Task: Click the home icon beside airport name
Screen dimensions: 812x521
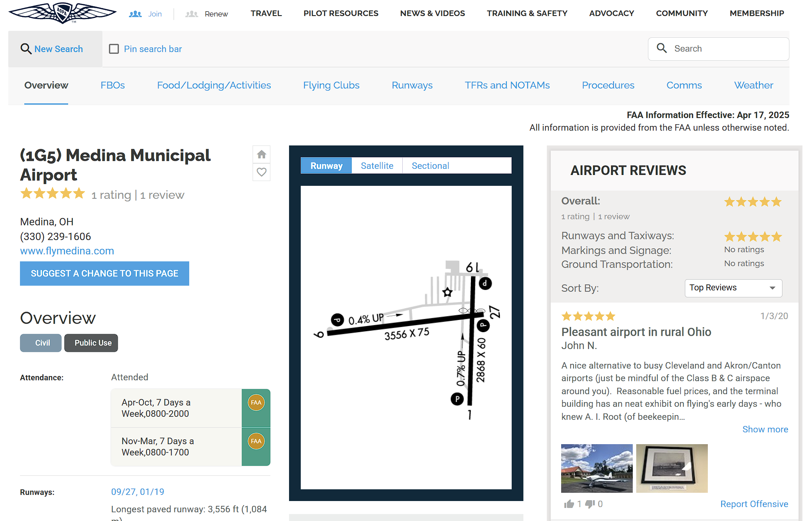Action: [x=261, y=155]
